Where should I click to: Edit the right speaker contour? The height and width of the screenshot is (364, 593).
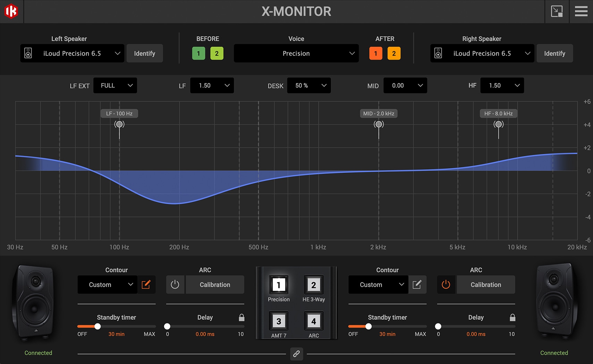click(417, 285)
